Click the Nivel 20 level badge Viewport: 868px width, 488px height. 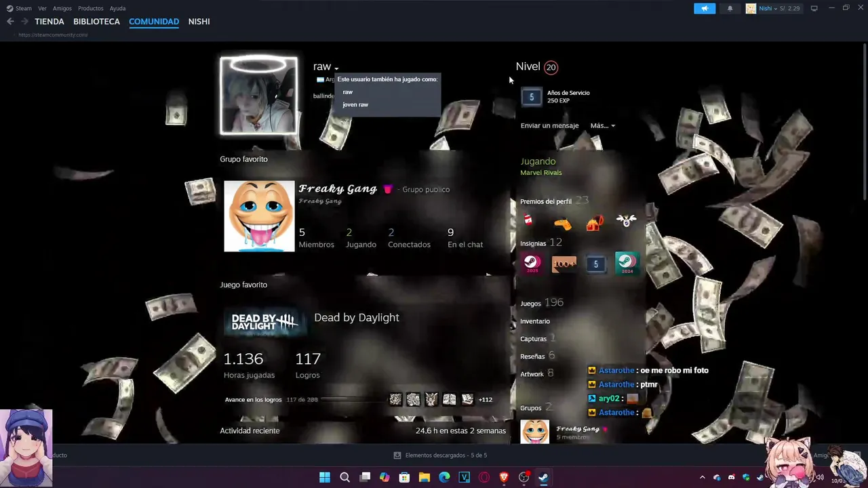pos(551,67)
